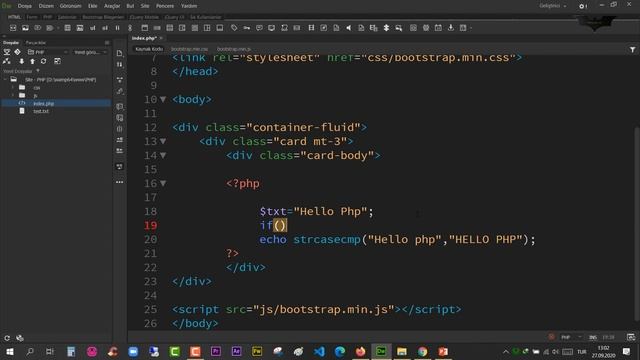The image size is (640, 360).
Task: Open related file bootstrap.min.css
Action: pos(189,49)
